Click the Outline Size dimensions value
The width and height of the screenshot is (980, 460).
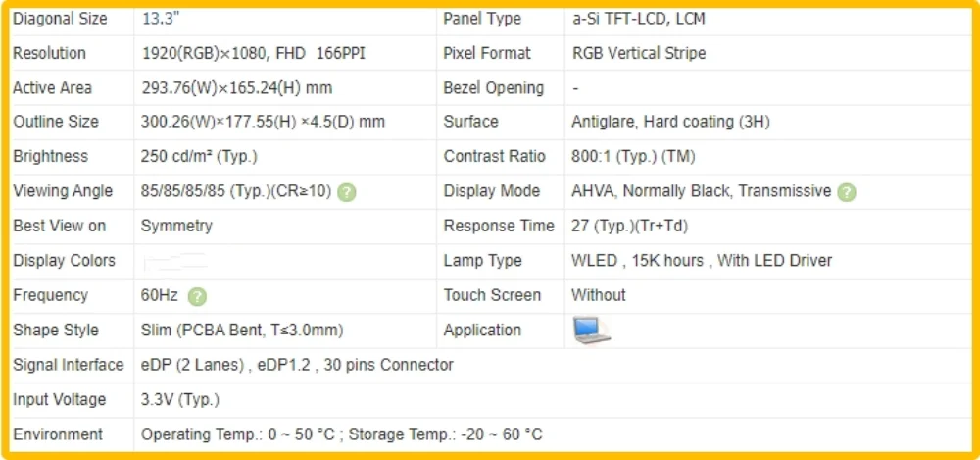coord(263,122)
